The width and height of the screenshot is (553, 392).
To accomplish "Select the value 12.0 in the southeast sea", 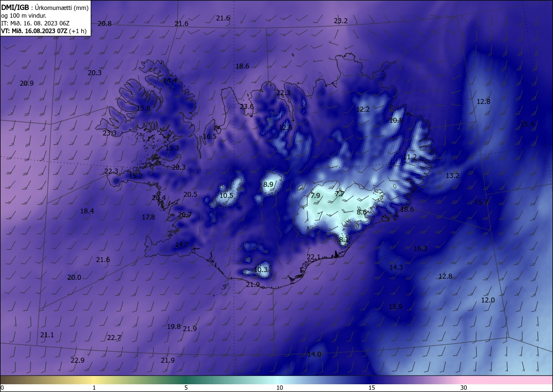I will coord(488,300).
